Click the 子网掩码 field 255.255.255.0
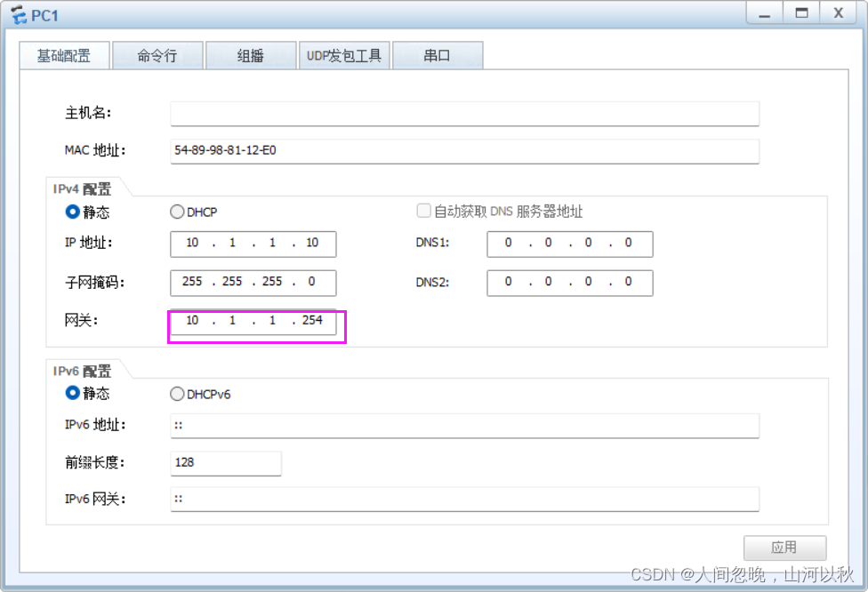 point(253,283)
